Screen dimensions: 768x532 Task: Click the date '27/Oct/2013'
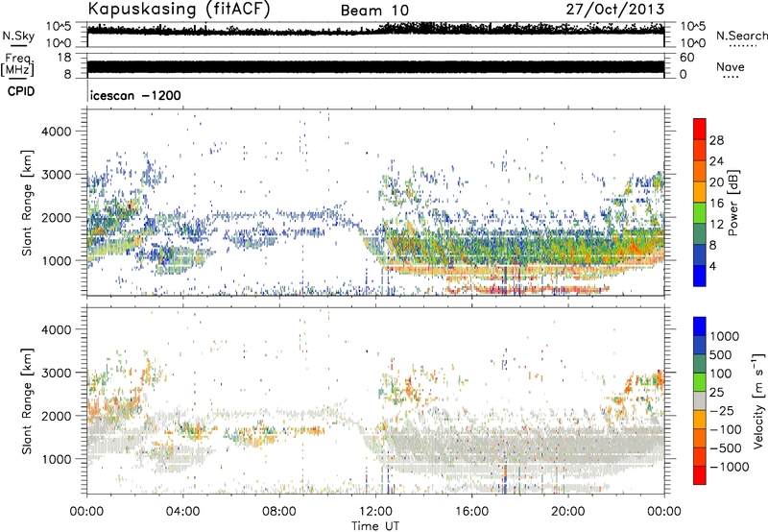coord(615,10)
